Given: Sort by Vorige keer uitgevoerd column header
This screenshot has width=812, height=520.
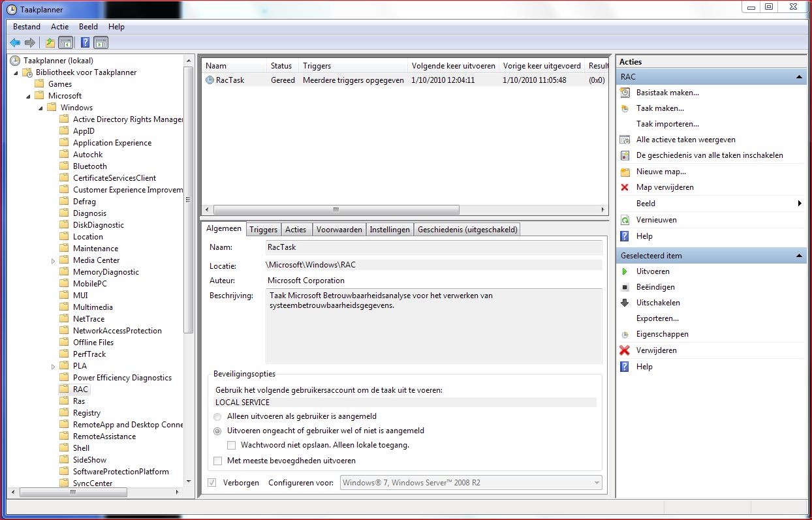Looking at the screenshot, I should click(542, 66).
